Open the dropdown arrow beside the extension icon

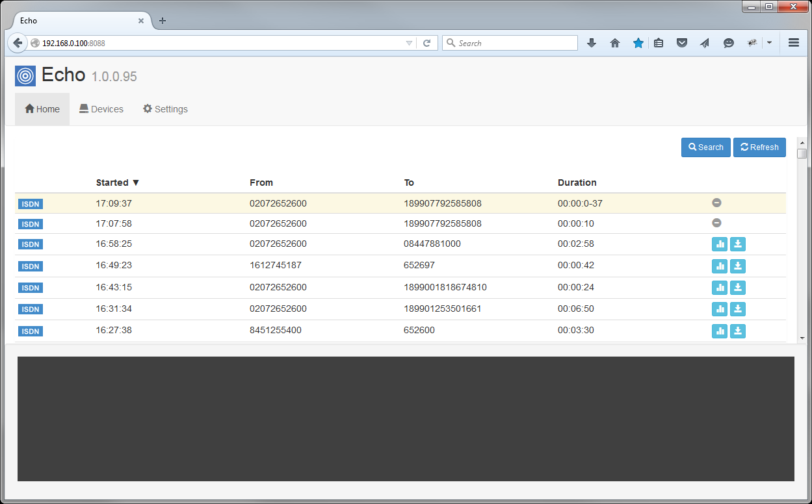769,43
